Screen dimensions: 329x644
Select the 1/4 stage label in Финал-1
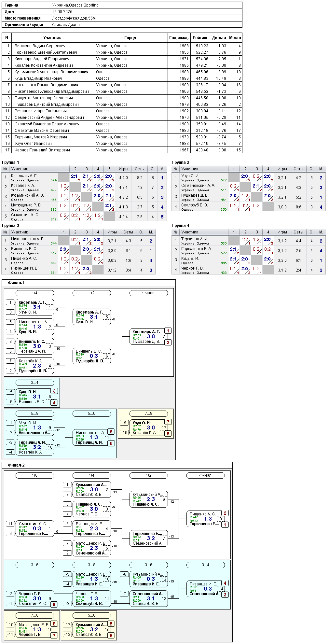click(35, 293)
